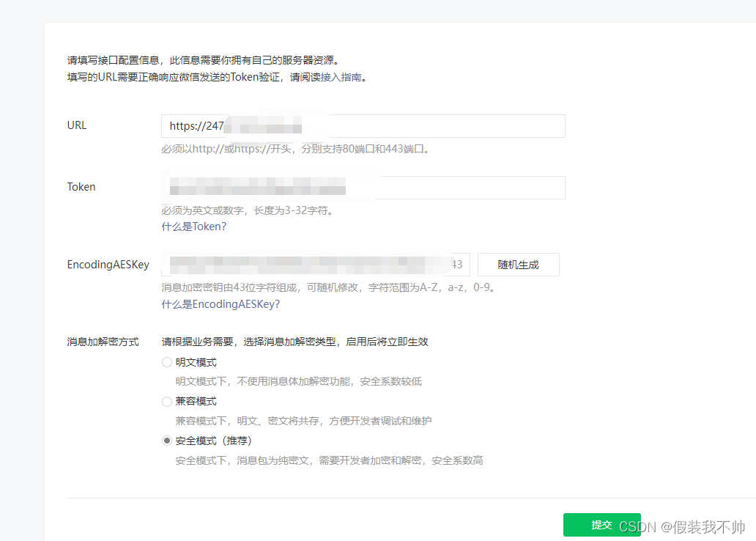Open the 什么是Token? help link

tap(194, 227)
